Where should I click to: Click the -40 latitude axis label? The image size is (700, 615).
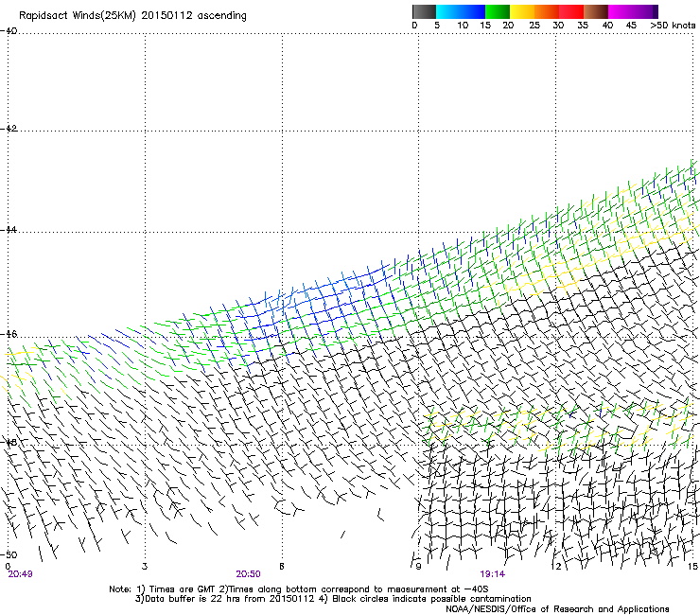[9, 31]
